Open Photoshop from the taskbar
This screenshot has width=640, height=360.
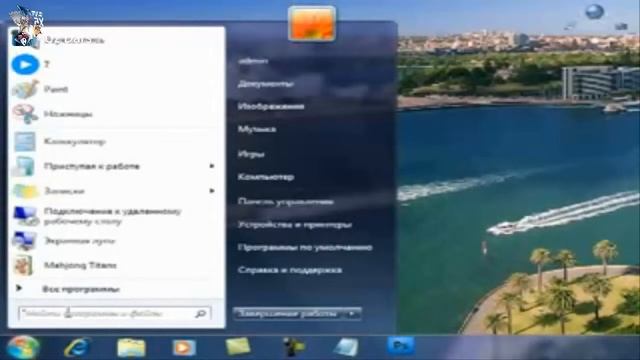click(401, 346)
